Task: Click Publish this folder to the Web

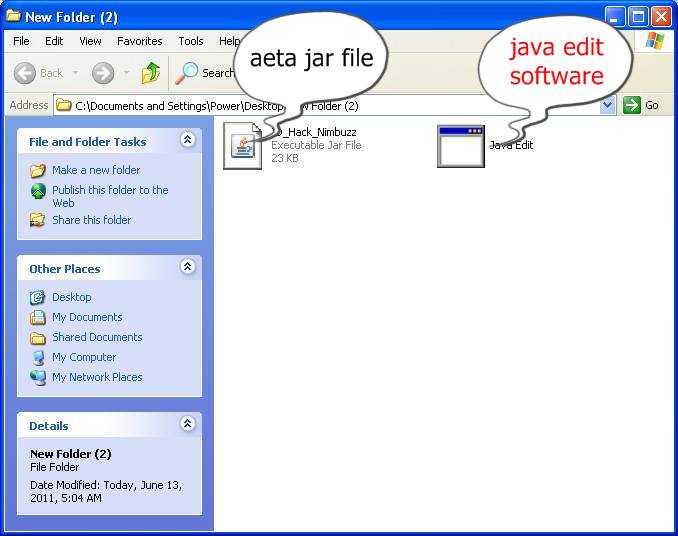Action: pyautogui.click(x=110, y=196)
